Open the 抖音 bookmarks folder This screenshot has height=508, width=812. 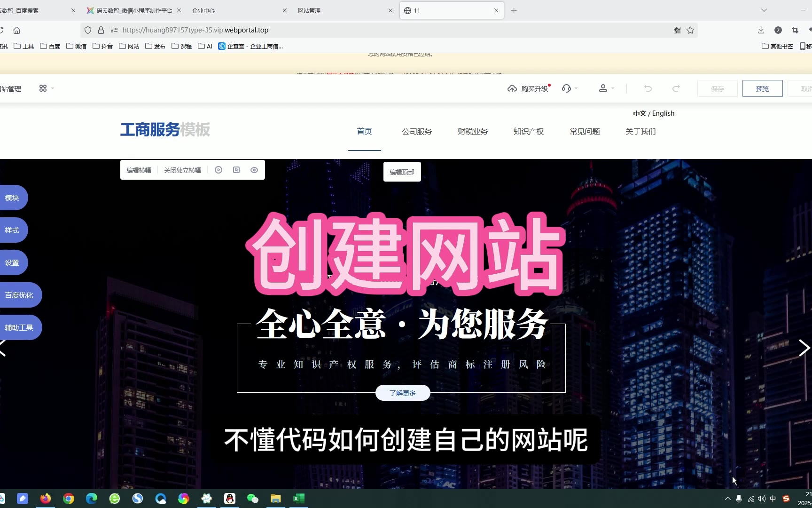click(103, 46)
